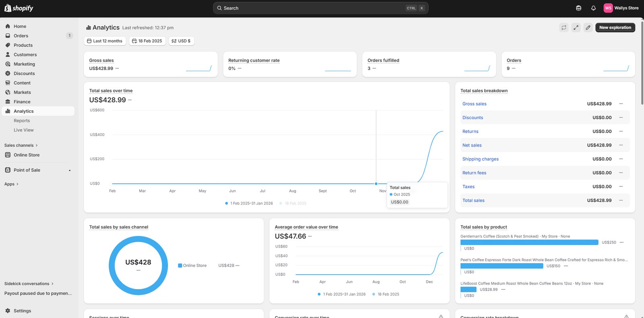Image resolution: width=644 pixels, height=318 pixels.
Task: Expand the Sales channels section
Action: pos(21,145)
